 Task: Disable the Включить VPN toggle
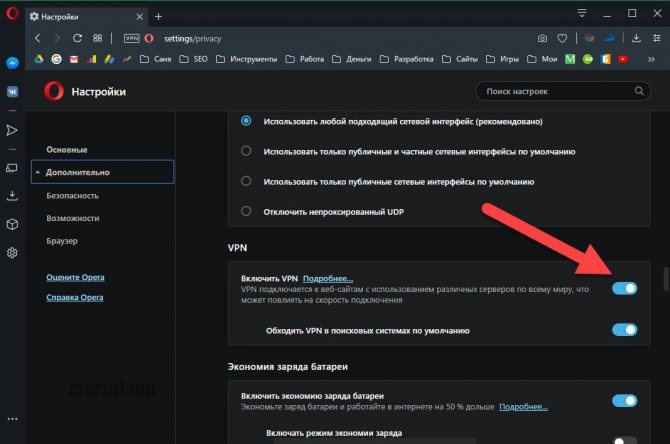[624, 288]
